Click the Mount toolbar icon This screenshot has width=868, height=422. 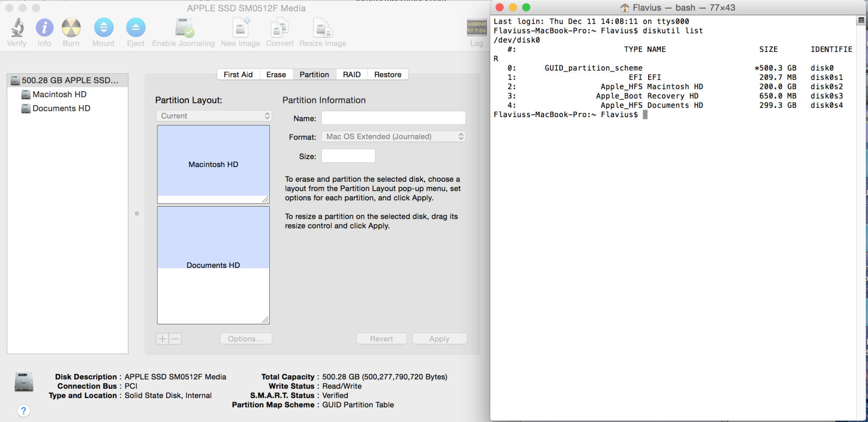point(104,28)
